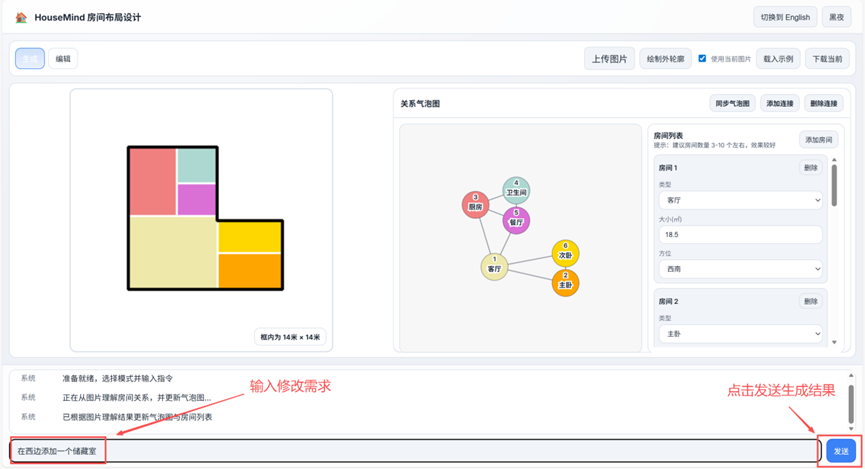The image size is (865, 469).
Task: Click the 大小 input field showing 18.5
Action: 739,235
